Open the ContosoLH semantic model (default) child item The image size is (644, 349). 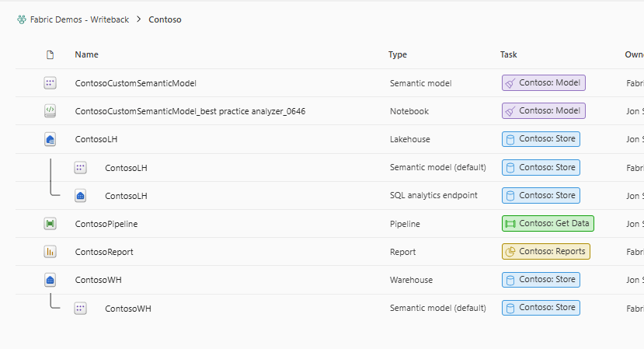pos(126,168)
